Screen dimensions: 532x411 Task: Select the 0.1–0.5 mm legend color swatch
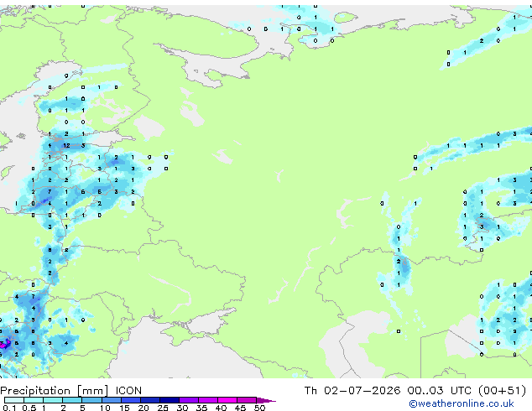[14, 400]
